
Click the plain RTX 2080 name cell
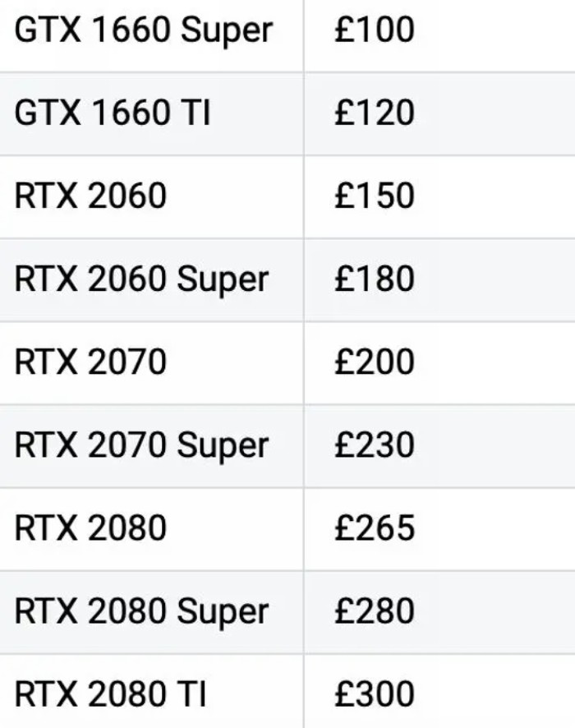click(x=90, y=528)
